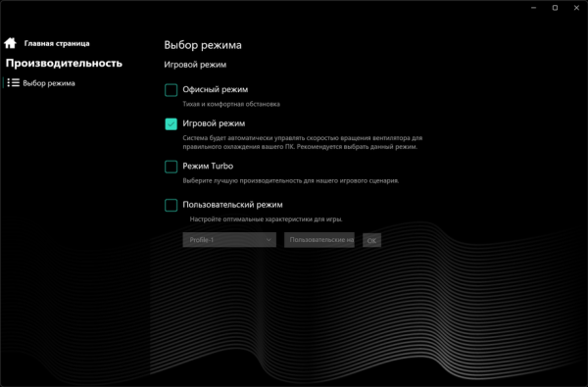Click the Производительность section heading
The width and height of the screenshot is (588, 387).
pyautogui.click(x=64, y=63)
